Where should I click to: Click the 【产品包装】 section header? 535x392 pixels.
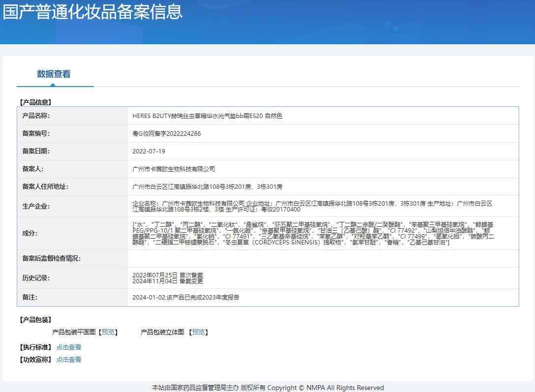[35, 320]
